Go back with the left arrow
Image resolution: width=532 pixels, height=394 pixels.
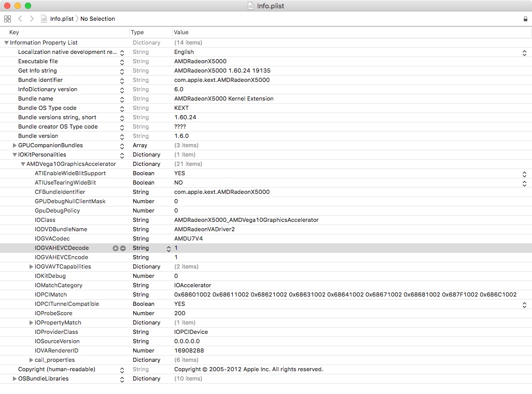point(20,19)
